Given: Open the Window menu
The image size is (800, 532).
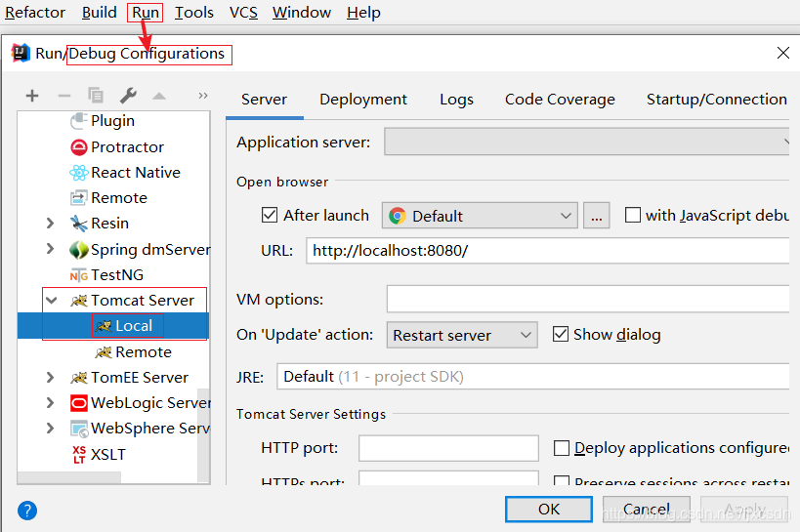Looking at the screenshot, I should coord(302,13).
